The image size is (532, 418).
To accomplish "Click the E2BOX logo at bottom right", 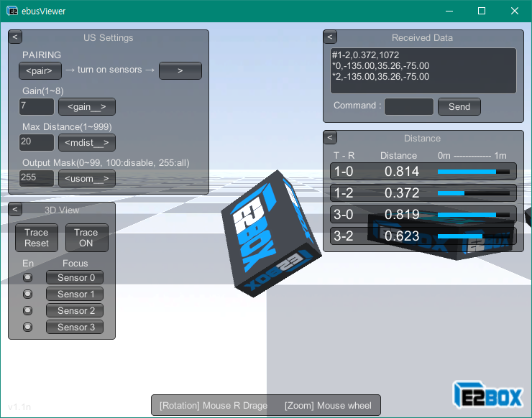I will tap(488, 394).
